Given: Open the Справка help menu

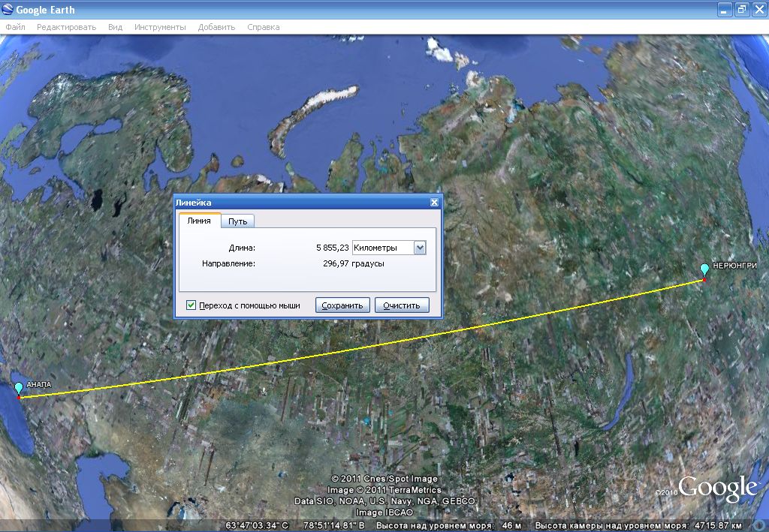Looking at the screenshot, I should [x=263, y=27].
